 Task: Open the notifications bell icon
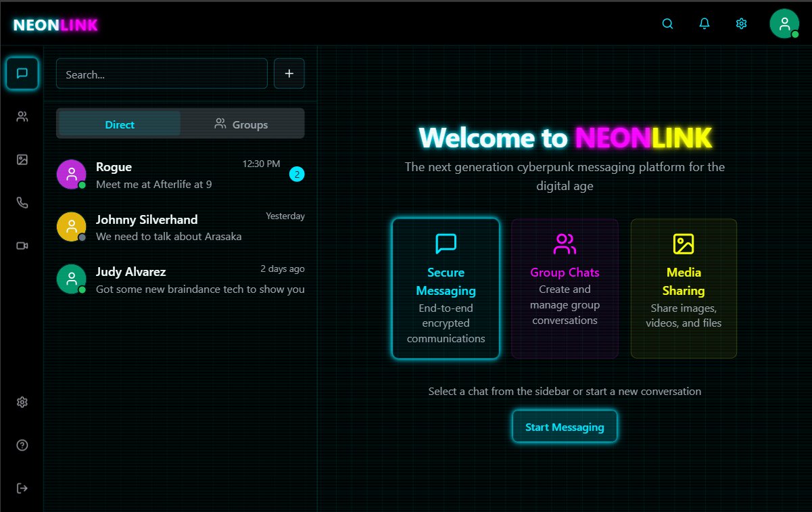click(704, 24)
